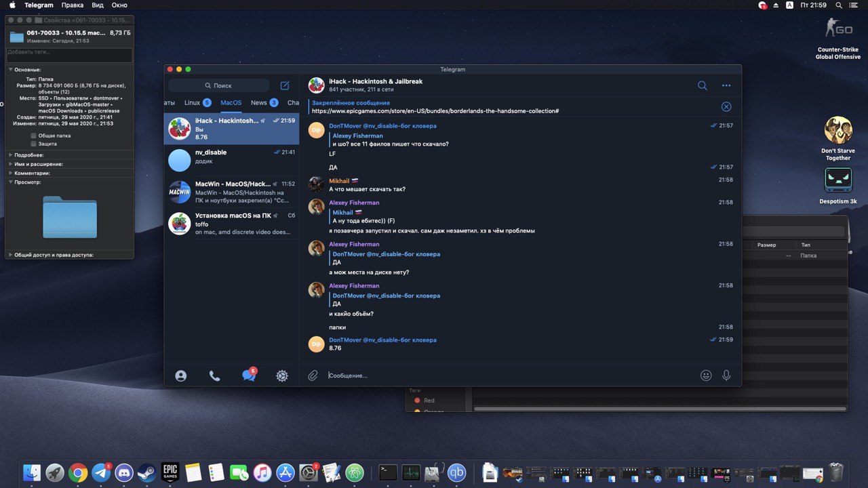Switch to the News chat folder tab

pos(264,103)
